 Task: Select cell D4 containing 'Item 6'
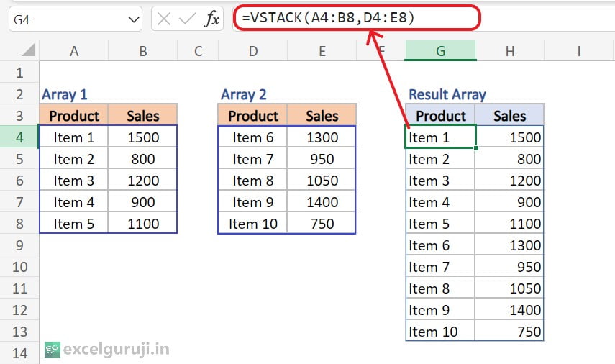point(253,137)
